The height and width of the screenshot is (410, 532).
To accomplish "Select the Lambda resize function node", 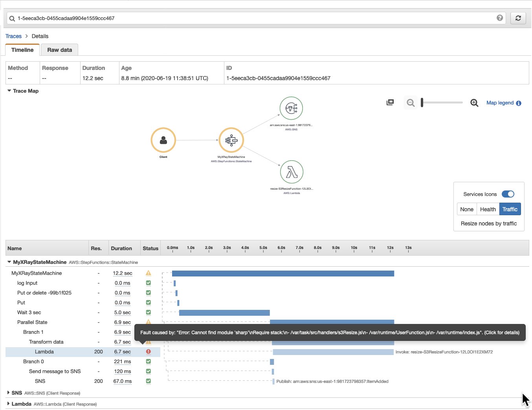I will point(292,172).
